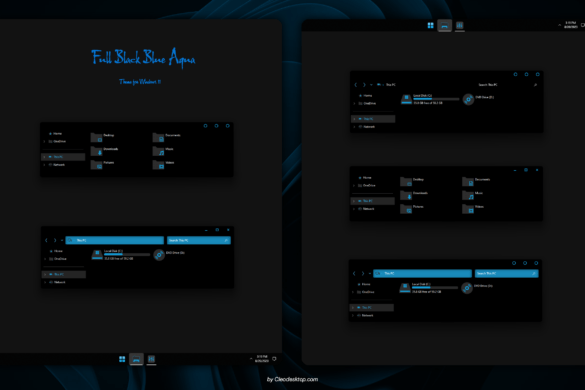Select This PC in left preview folders window sidebar
The height and width of the screenshot is (390, 585).
point(63,157)
